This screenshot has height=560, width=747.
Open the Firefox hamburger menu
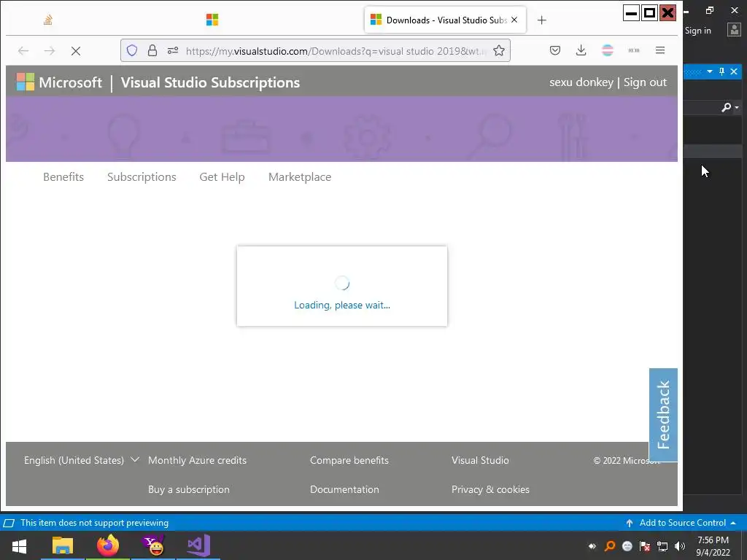pos(659,50)
